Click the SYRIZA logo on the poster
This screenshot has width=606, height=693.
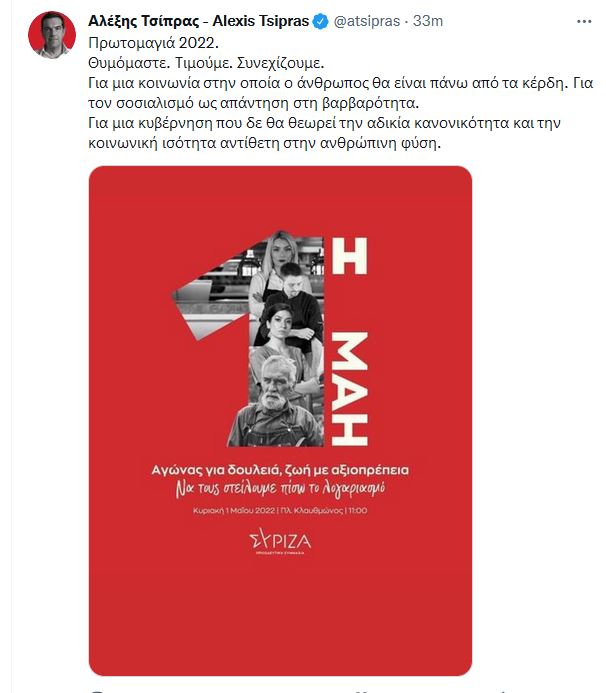coord(280,541)
